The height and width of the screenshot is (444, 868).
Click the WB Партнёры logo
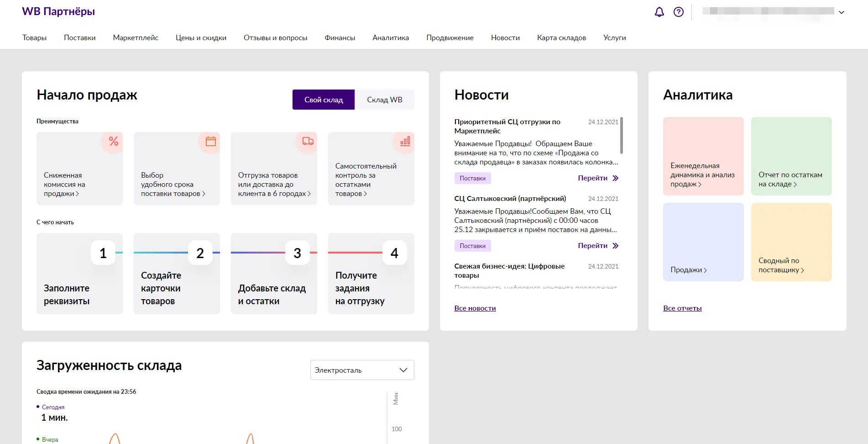[x=58, y=11]
